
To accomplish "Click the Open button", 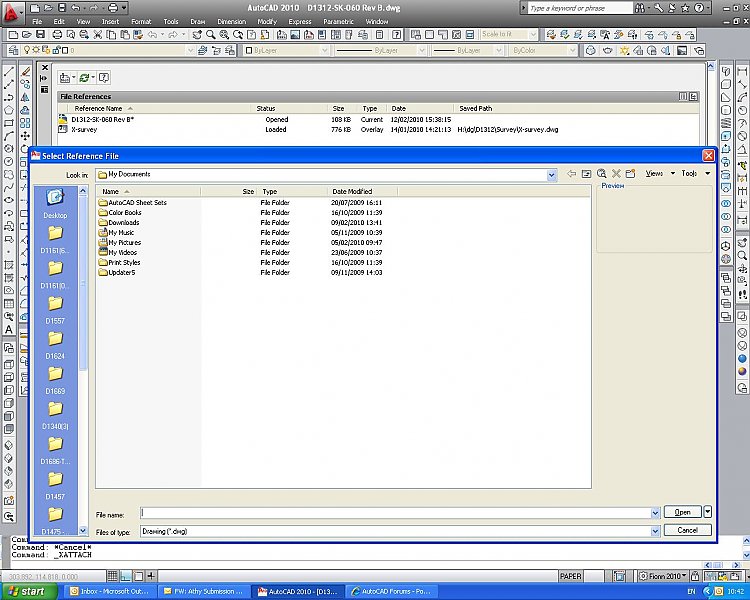I will click(682, 512).
